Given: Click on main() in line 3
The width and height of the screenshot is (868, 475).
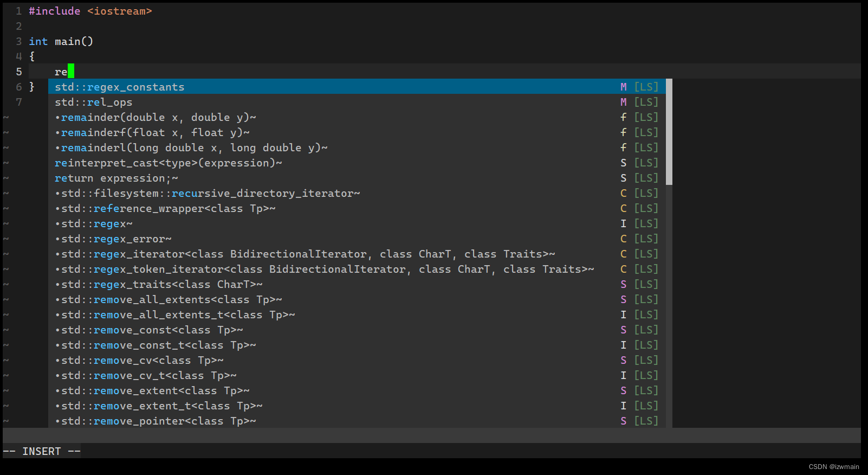Looking at the screenshot, I should 74,41.
